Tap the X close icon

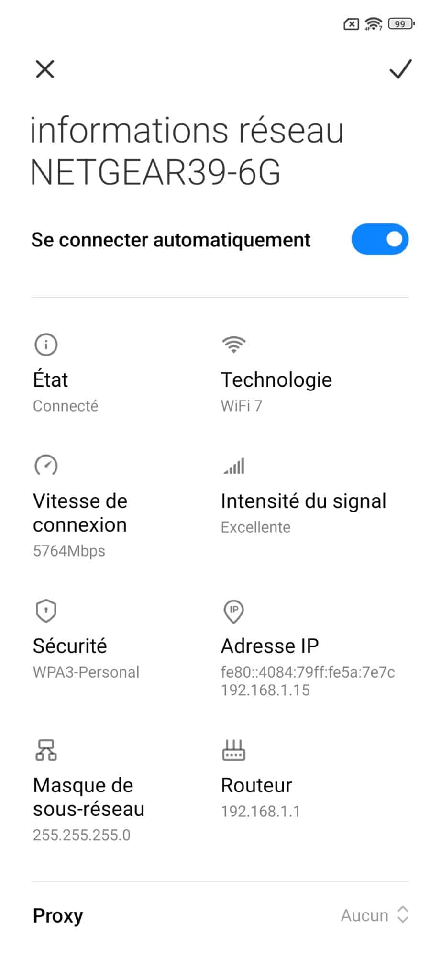coord(45,69)
